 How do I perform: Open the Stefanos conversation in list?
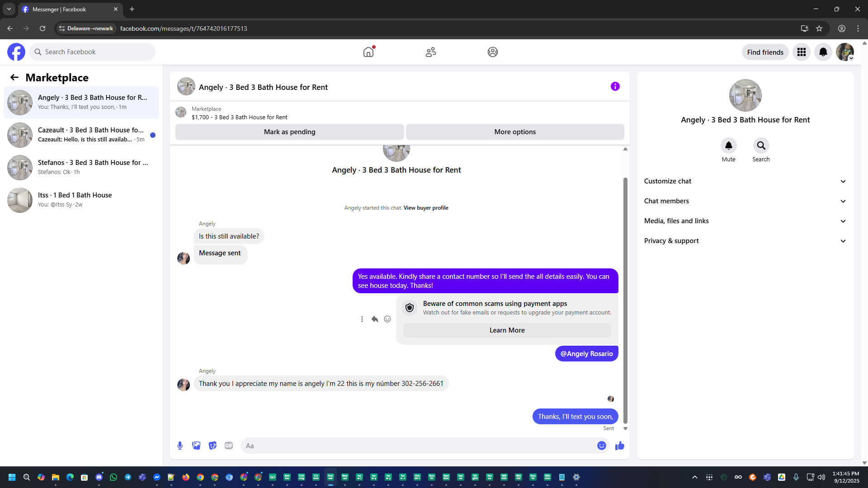81,167
